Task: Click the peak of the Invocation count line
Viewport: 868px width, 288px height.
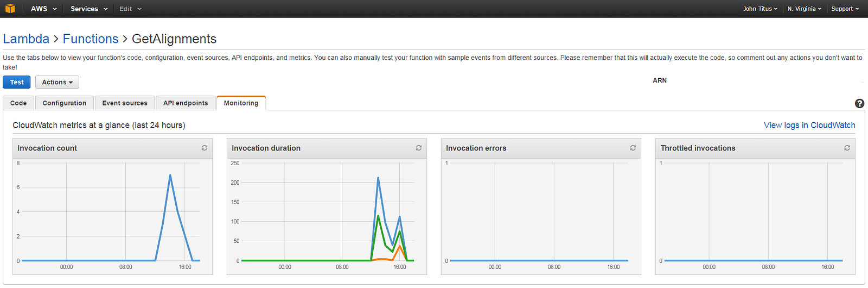Action: pyautogui.click(x=170, y=175)
